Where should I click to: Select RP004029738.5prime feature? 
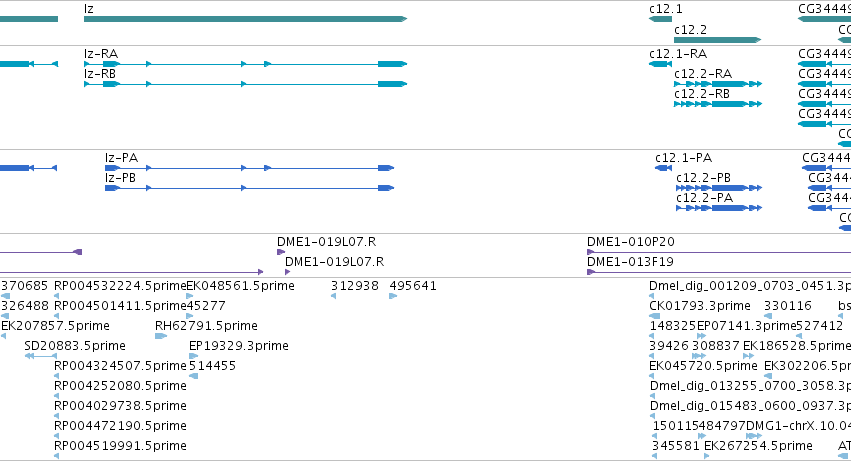56,416
